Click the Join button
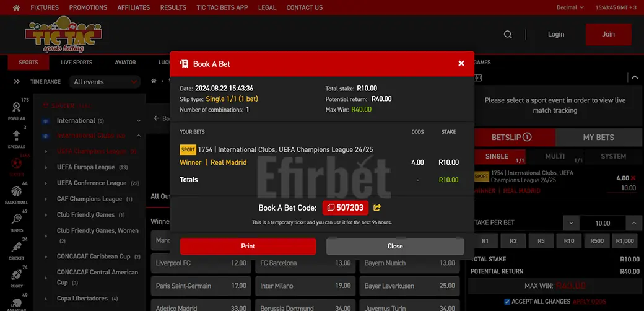Image resolution: width=644 pixels, height=311 pixels. 608,35
